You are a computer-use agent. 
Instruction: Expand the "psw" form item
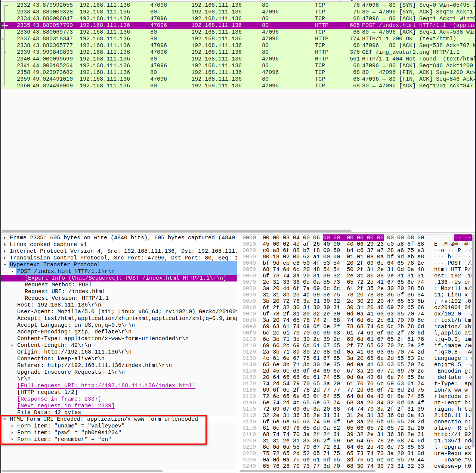pos(12,433)
